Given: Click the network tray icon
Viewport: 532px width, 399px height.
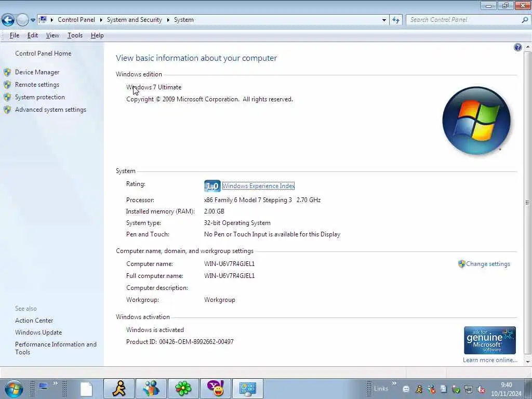Looking at the screenshot, I should point(469,390).
